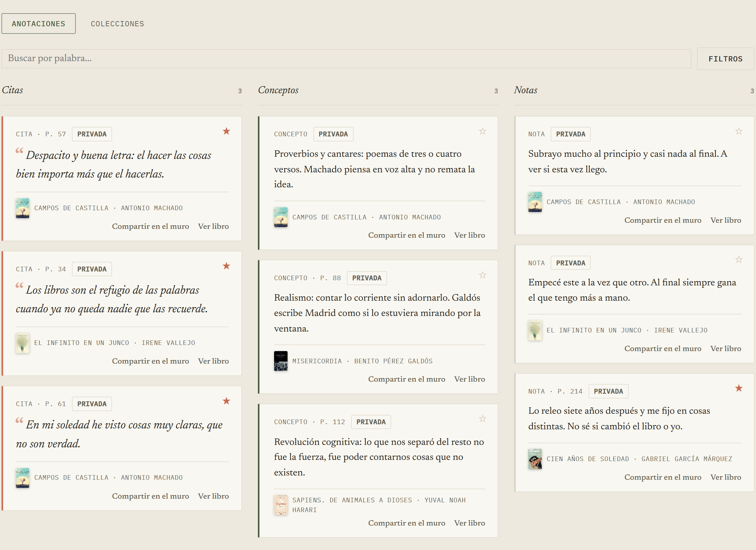View book for the page 57 quote
The image size is (756, 550).
[x=213, y=226]
